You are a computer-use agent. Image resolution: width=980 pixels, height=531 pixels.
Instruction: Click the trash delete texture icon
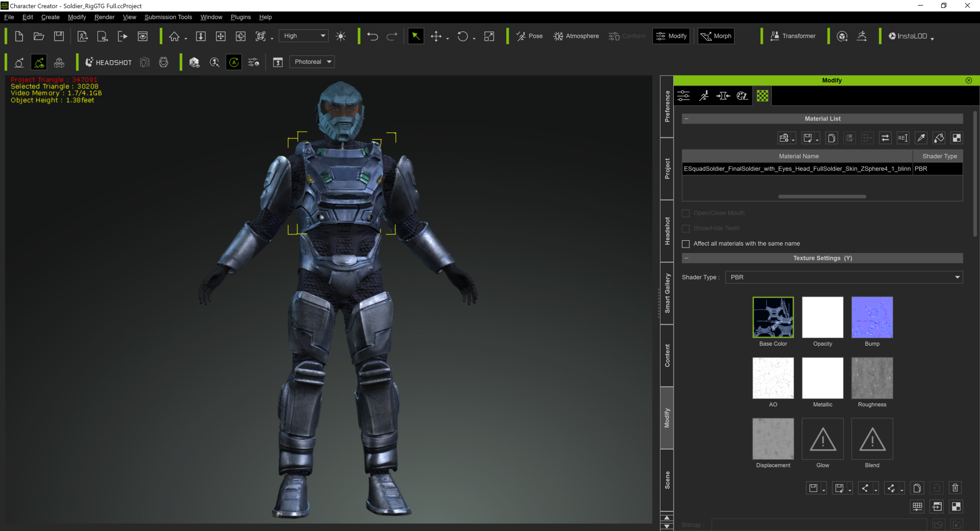(955, 488)
